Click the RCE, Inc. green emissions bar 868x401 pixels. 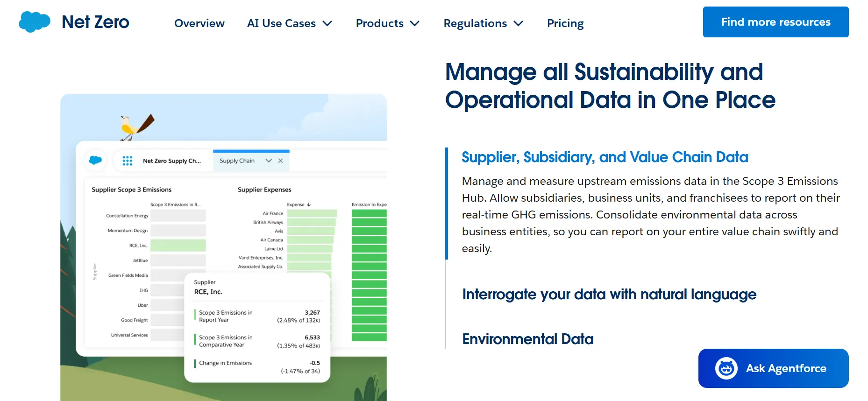(178, 245)
